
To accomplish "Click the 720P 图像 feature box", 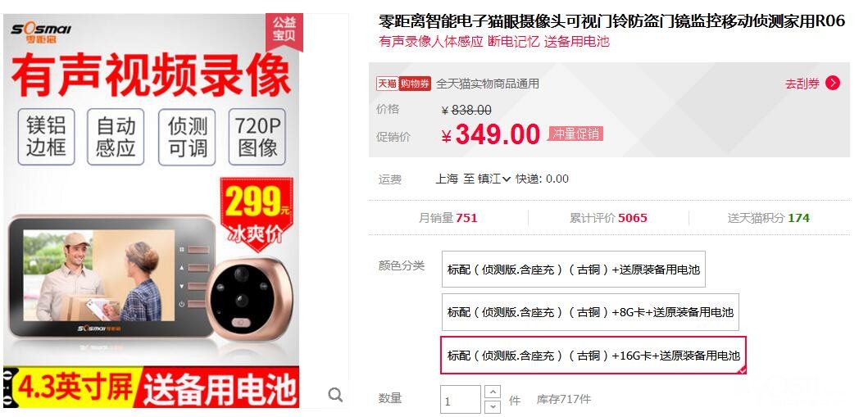I will [x=257, y=137].
